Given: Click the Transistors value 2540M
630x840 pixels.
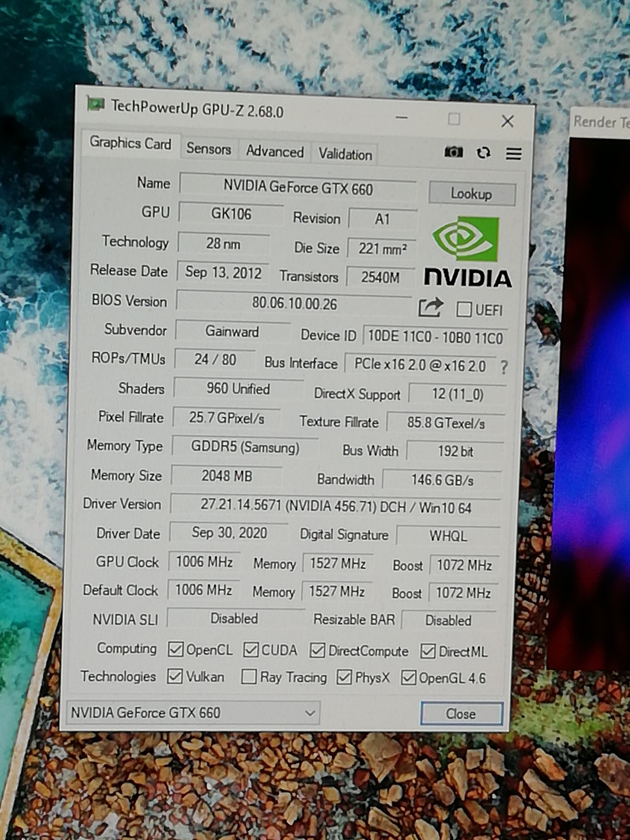Looking at the screenshot, I should 380,277.
